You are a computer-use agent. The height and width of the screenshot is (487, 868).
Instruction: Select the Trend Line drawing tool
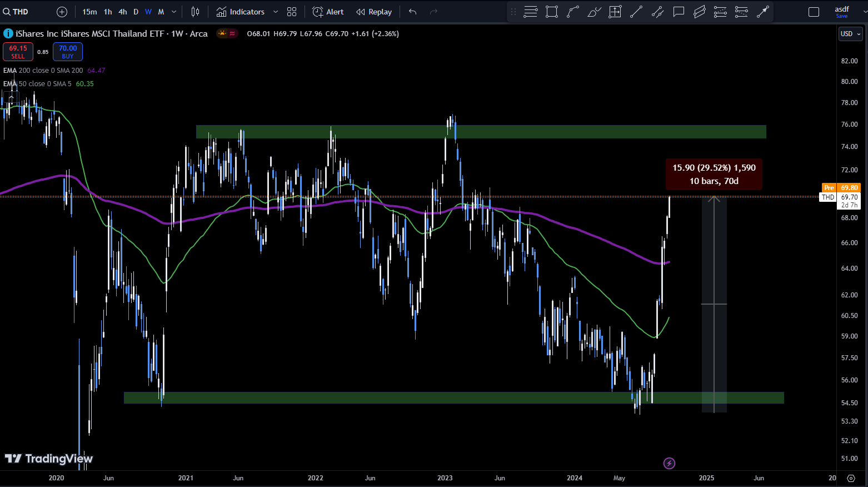pyautogui.click(x=636, y=12)
